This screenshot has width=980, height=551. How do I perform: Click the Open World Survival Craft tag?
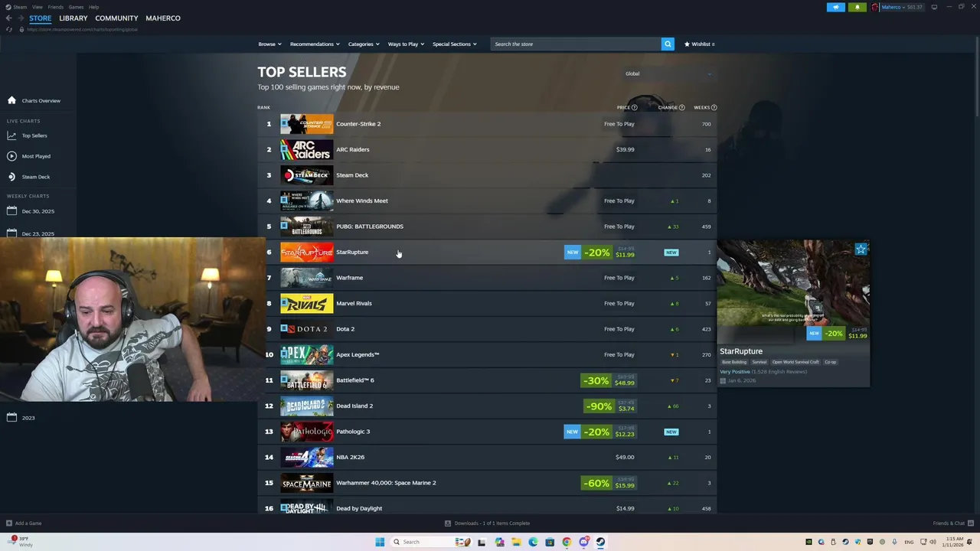[x=795, y=362]
